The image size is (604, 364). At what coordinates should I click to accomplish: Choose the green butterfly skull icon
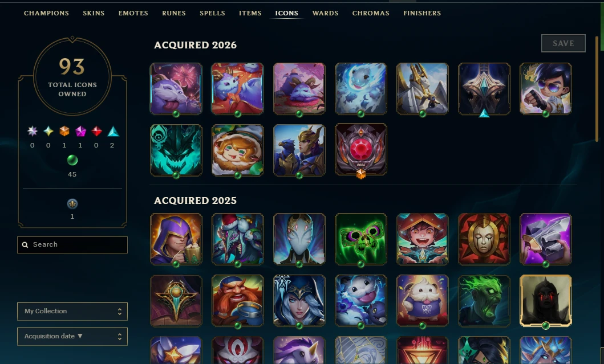point(361,239)
